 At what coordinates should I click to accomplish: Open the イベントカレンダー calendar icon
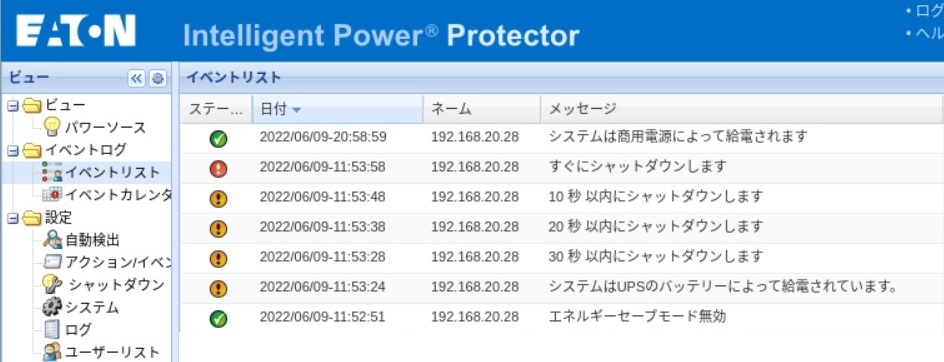pyautogui.click(x=52, y=195)
